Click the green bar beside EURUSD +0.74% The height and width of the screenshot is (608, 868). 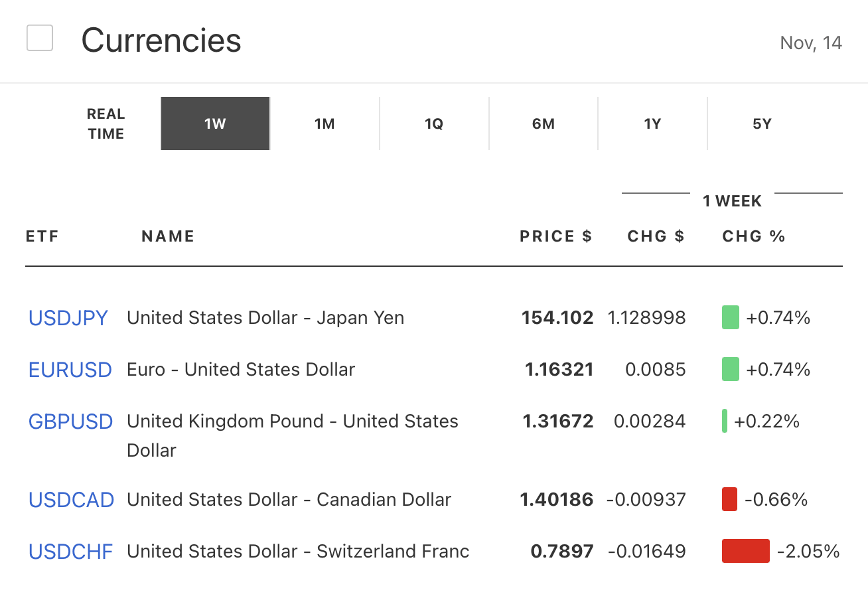(730, 370)
